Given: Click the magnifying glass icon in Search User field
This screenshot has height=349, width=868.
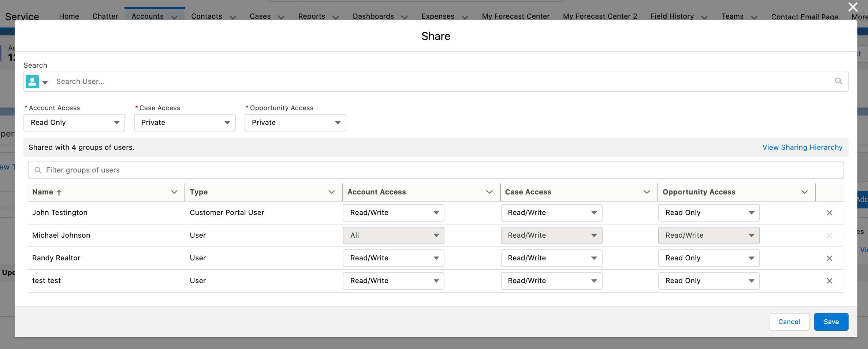Looking at the screenshot, I should (839, 81).
